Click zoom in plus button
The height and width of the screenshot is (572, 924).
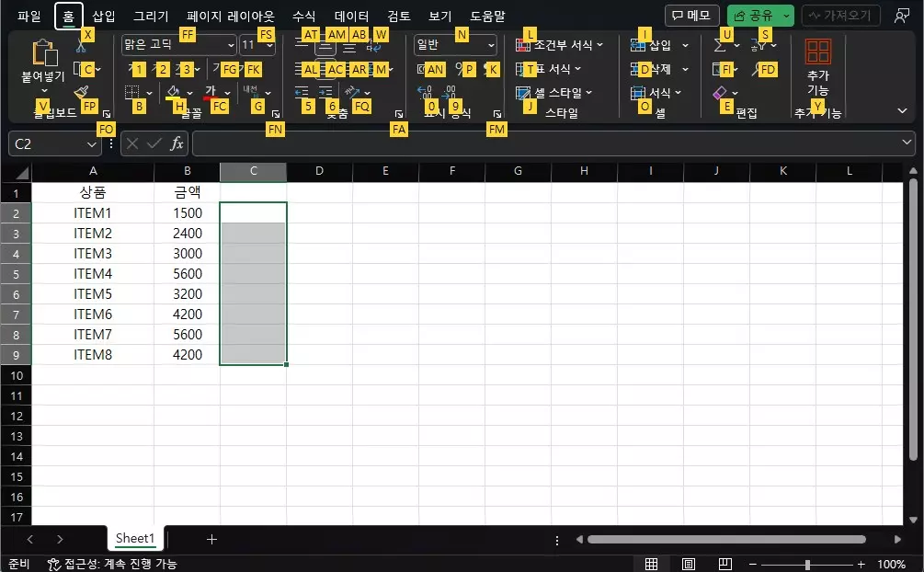[x=861, y=565]
